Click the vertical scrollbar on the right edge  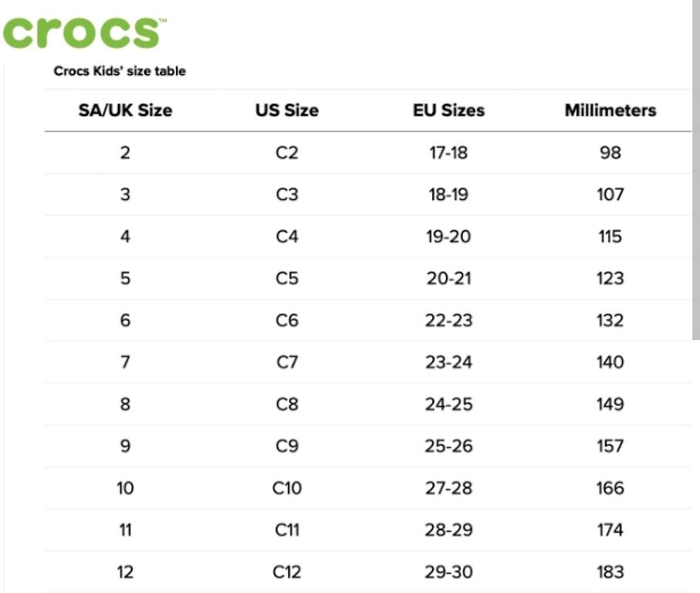click(x=696, y=170)
